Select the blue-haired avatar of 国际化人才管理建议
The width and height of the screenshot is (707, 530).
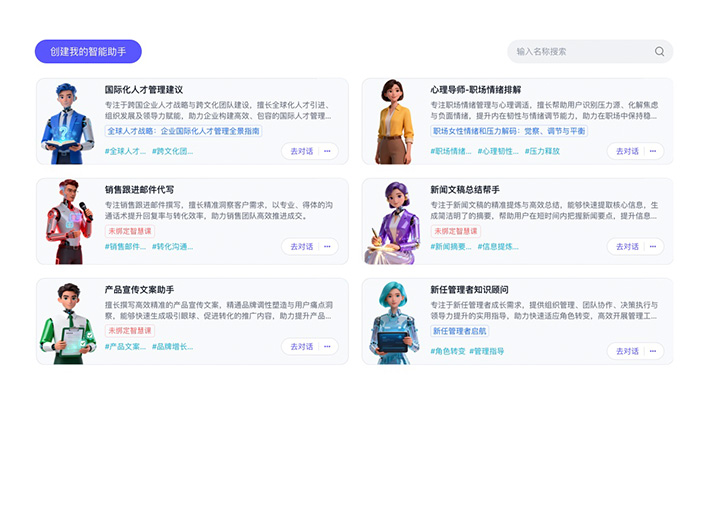tap(67, 123)
